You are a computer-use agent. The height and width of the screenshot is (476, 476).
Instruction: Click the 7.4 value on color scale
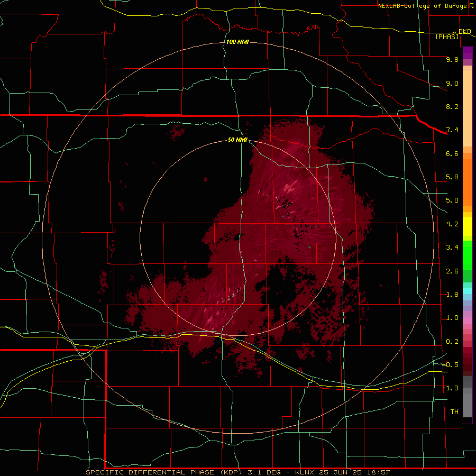(x=452, y=130)
